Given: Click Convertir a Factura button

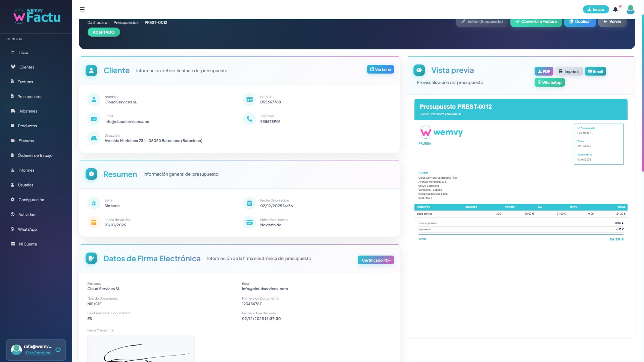Looking at the screenshot, I should [536, 22].
